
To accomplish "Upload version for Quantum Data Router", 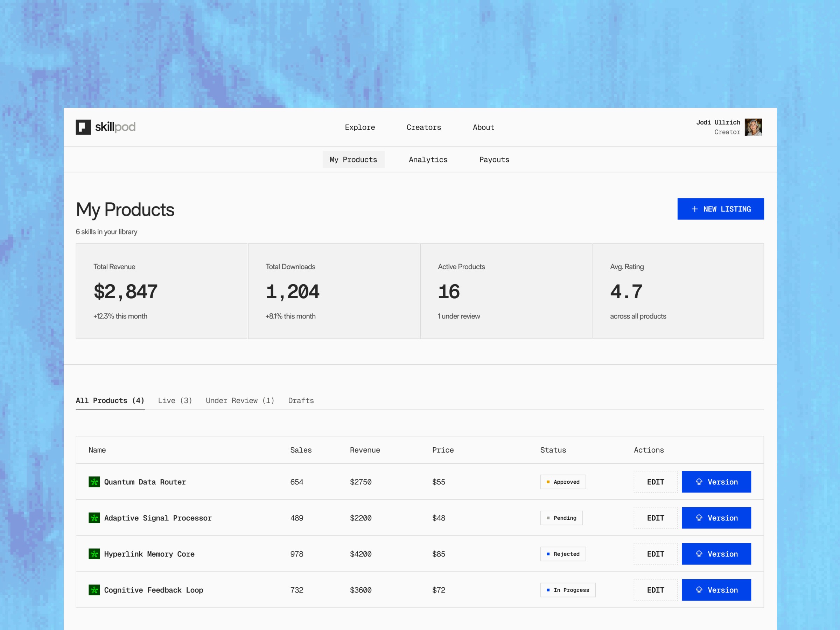I will 716,482.
